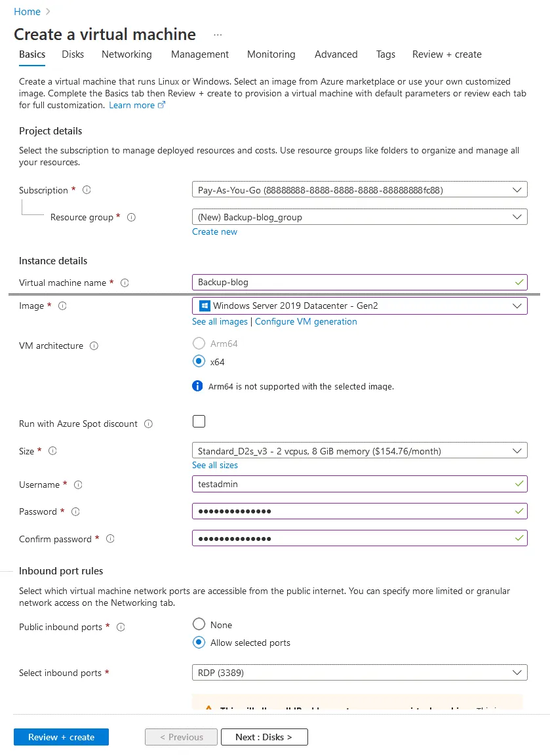Click the info icon beside Resource group
Viewport: 550px width, 756px height.
coord(131,217)
